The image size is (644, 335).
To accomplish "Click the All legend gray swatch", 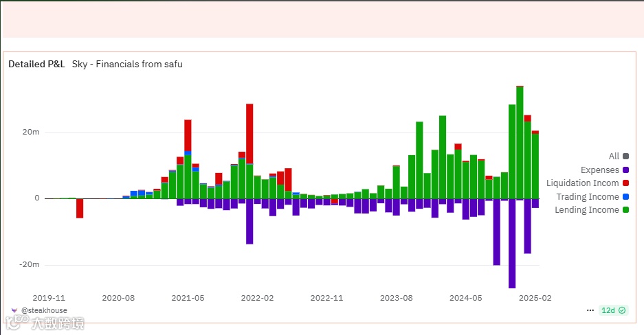I will (x=625, y=157).
